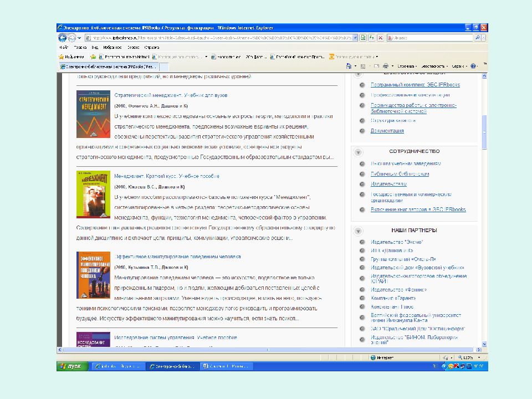This screenshot has height=399, width=532.
Task: Open the address bar history dropdown
Action: (355, 38)
